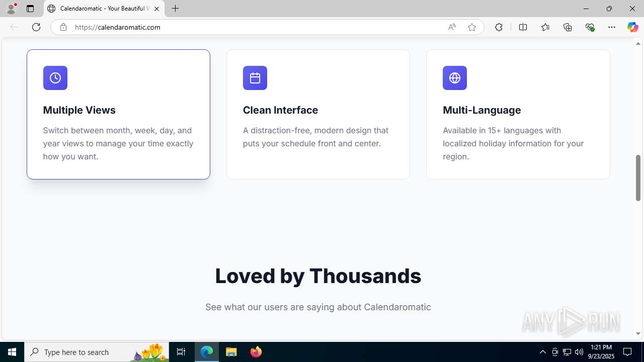This screenshot has width=644, height=362.
Task: Close the Calendaromatic tab
Action: point(156,9)
